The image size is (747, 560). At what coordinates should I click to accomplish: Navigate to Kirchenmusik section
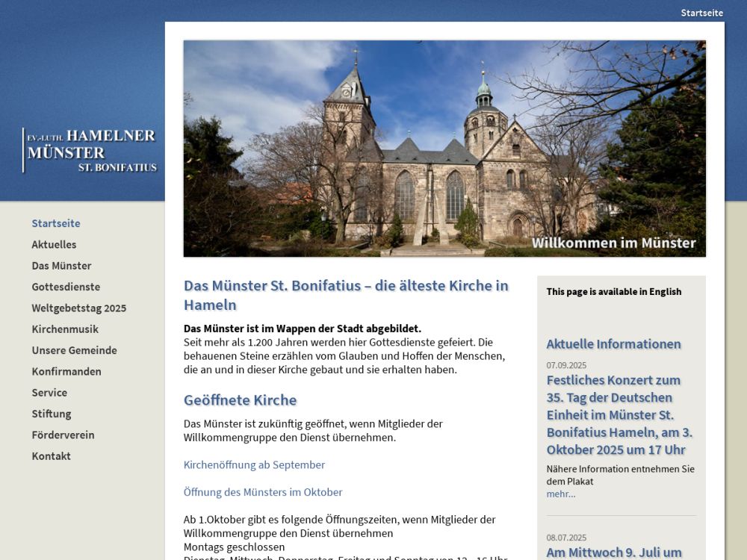click(x=65, y=329)
